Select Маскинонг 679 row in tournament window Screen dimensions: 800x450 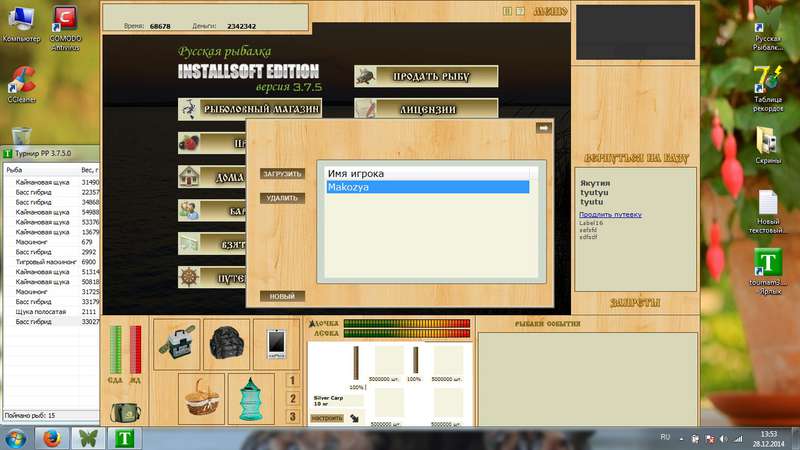click(x=51, y=242)
